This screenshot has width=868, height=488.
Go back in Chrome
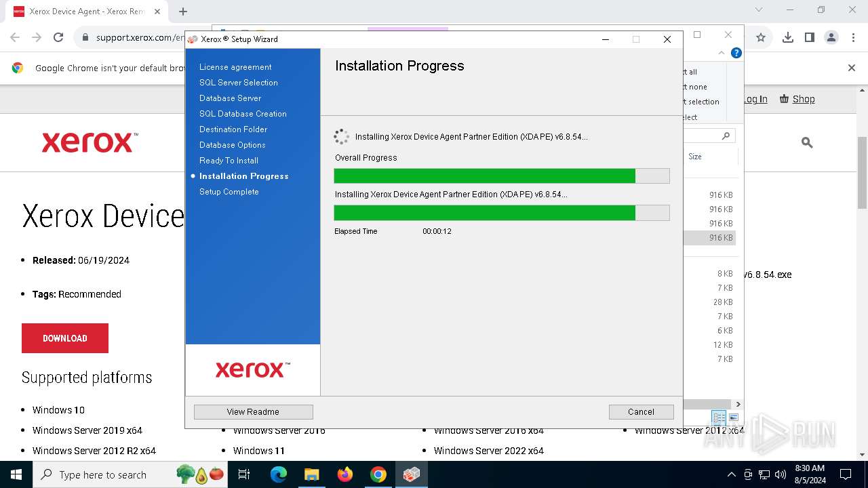tap(15, 38)
